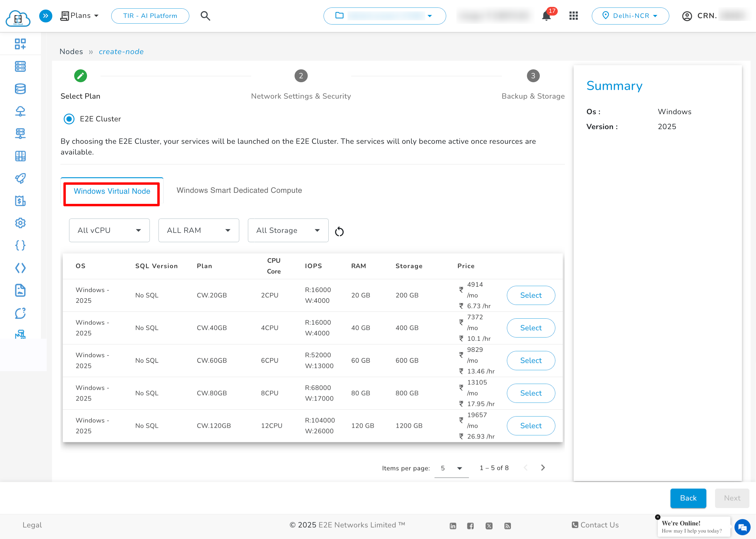The height and width of the screenshot is (539, 756).
Task: Open the rocket launch sidebar icon
Action: pos(20,178)
